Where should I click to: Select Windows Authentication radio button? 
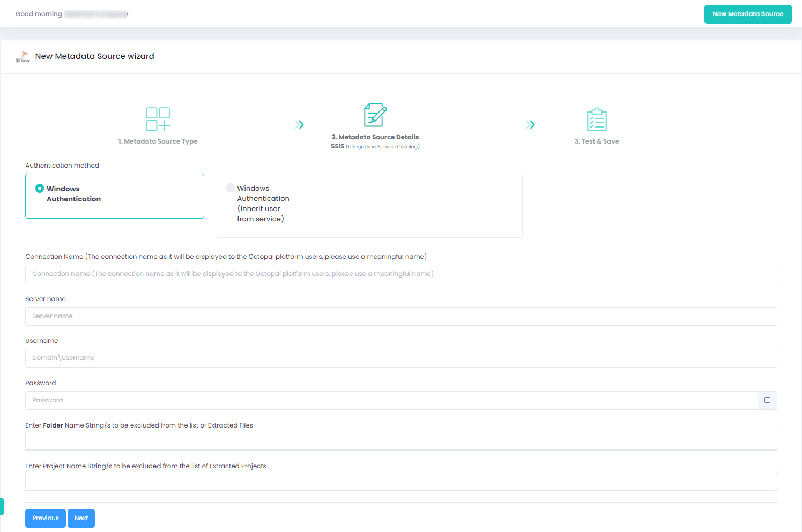click(40, 189)
